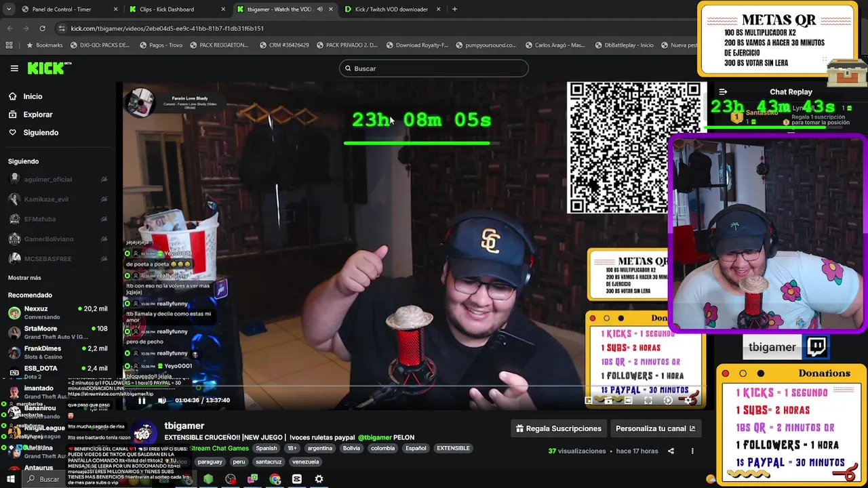Select the Spanish tag
The width and height of the screenshot is (868, 488).
click(x=266, y=448)
